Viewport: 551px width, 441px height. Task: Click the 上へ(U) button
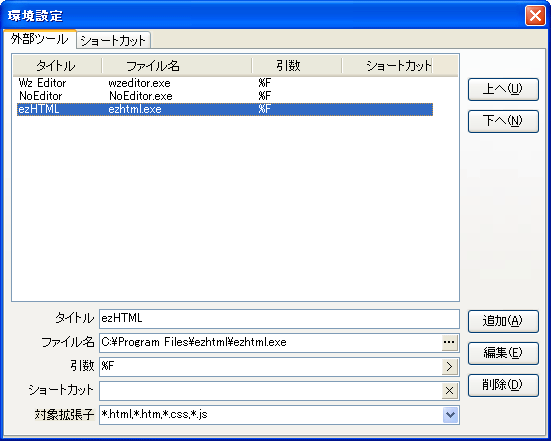(x=503, y=89)
